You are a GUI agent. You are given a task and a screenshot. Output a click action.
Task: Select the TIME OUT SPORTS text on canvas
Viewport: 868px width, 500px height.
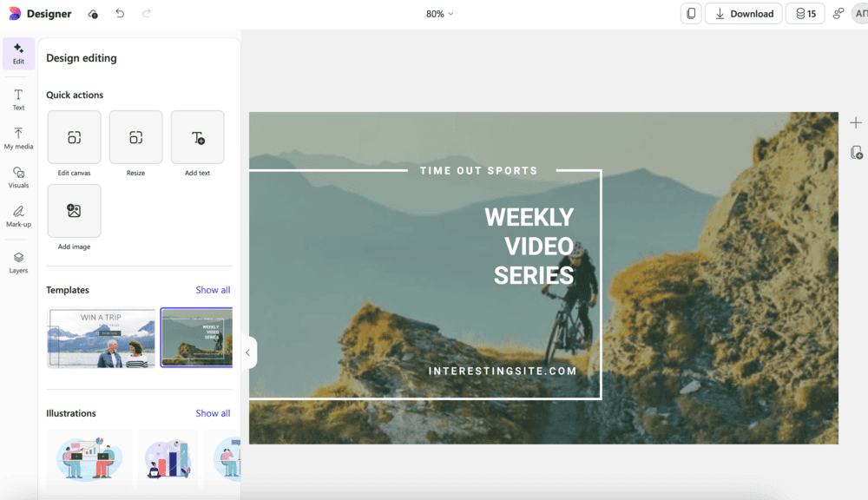pos(479,170)
